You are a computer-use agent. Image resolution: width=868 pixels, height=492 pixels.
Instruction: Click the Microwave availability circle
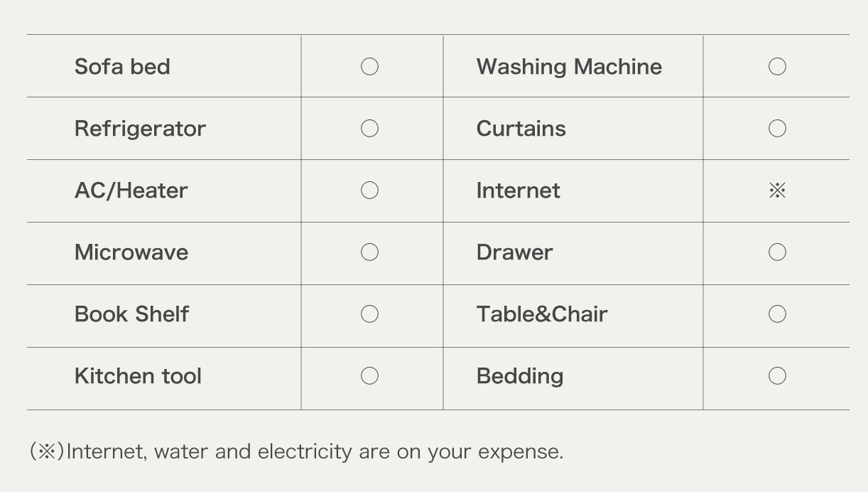369,252
